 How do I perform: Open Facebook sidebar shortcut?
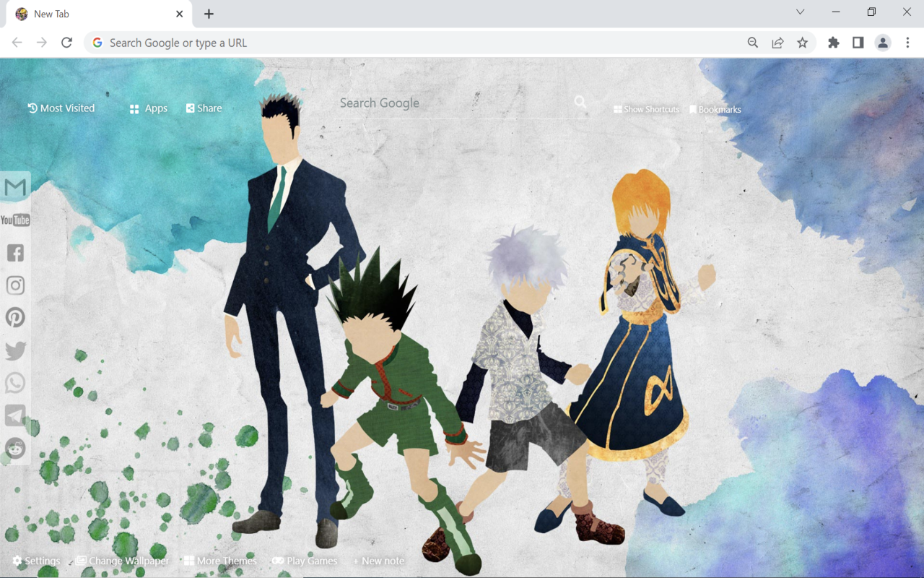pyautogui.click(x=15, y=252)
